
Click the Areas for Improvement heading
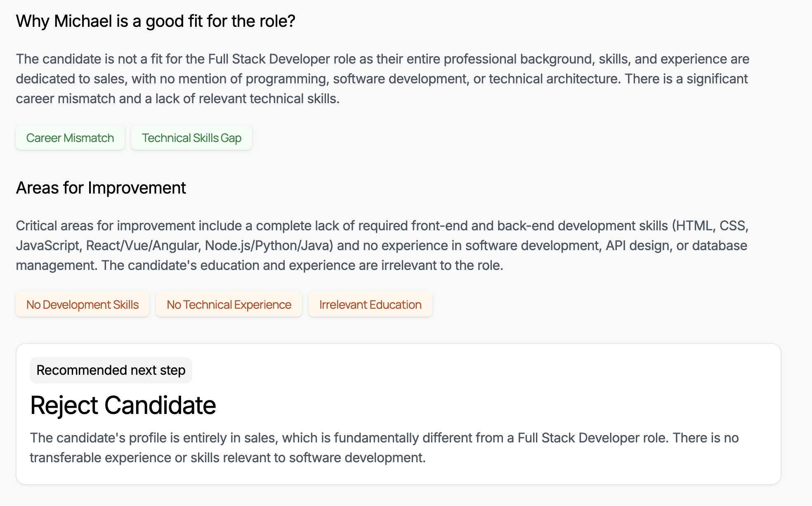pyautogui.click(x=101, y=188)
